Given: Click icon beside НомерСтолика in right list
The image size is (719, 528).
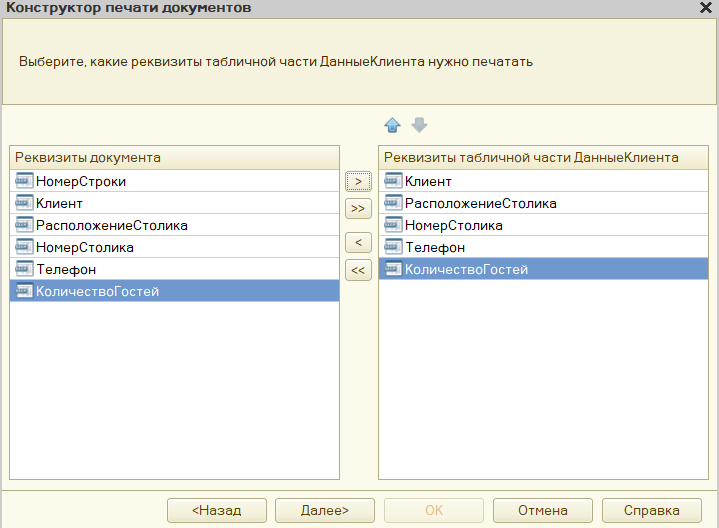Looking at the screenshot, I should [393, 226].
